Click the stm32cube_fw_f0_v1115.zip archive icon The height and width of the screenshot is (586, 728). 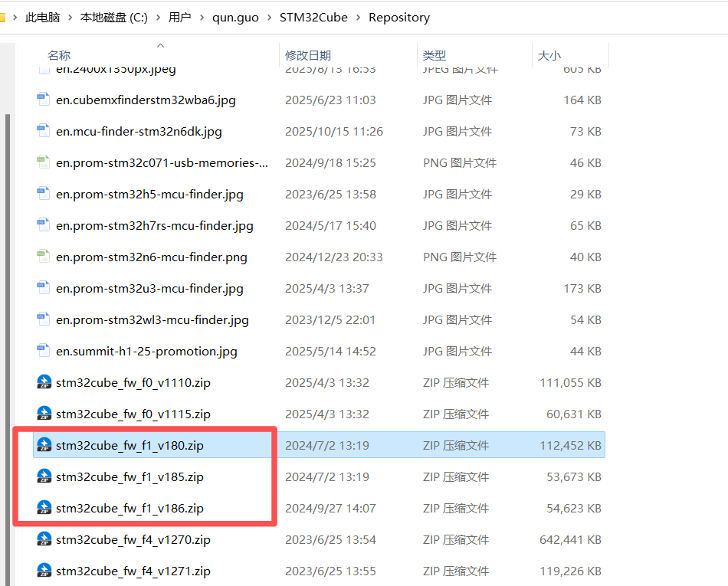coord(44,414)
